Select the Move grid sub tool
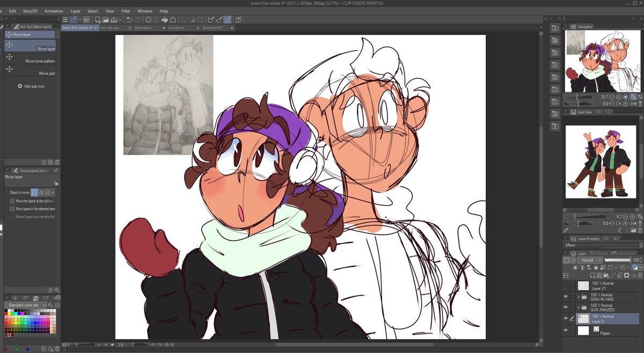The image size is (644, 353). (30, 70)
